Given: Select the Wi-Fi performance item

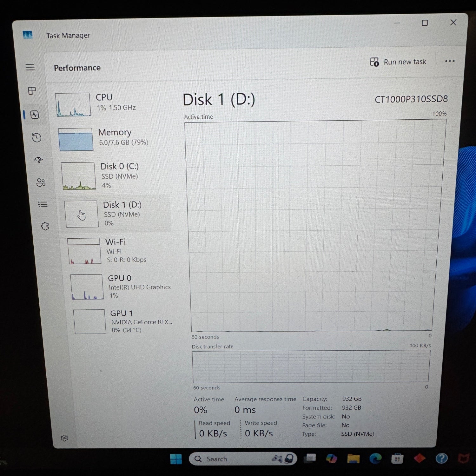Looking at the screenshot, I should [119, 251].
